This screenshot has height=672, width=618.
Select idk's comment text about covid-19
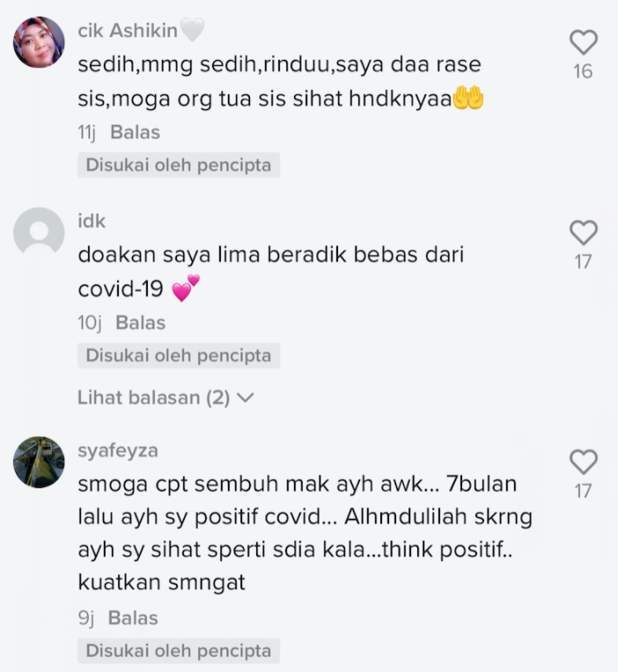click(x=270, y=272)
